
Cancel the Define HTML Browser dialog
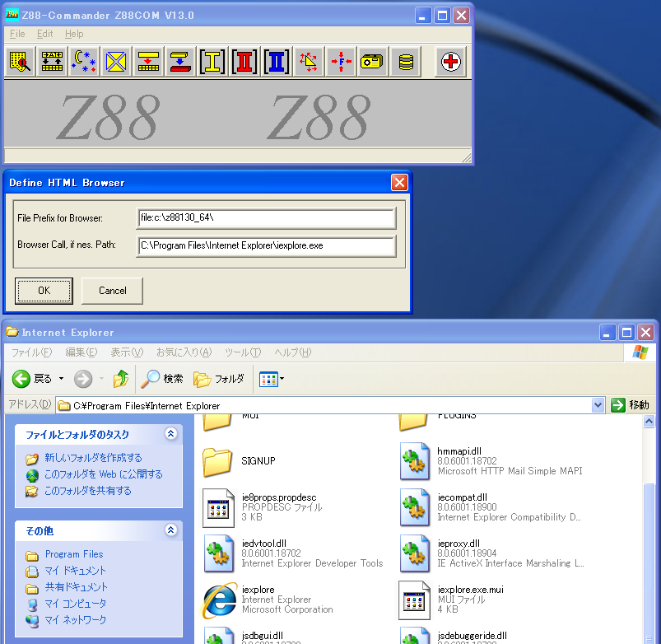(x=112, y=291)
